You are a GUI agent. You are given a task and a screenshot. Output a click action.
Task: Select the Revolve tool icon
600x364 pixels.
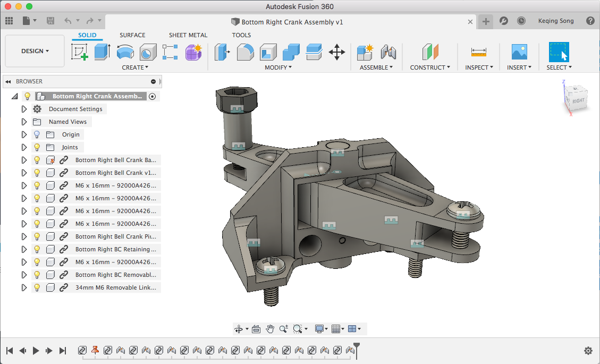[x=125, y=52]
